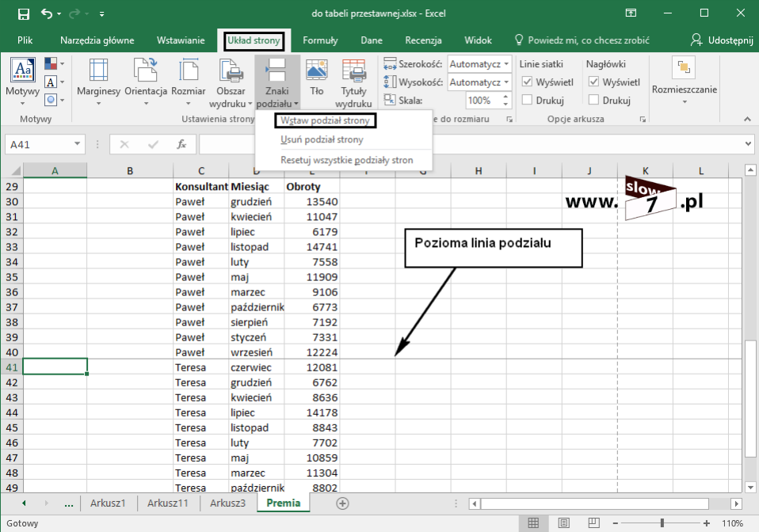Click the vertical scrollbar thumb
The height and width of the screenshot is (532, 759).
tap(751, 398)
